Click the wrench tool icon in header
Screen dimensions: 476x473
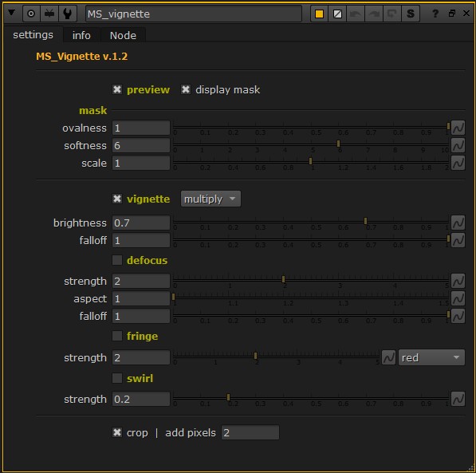point(68,14)
